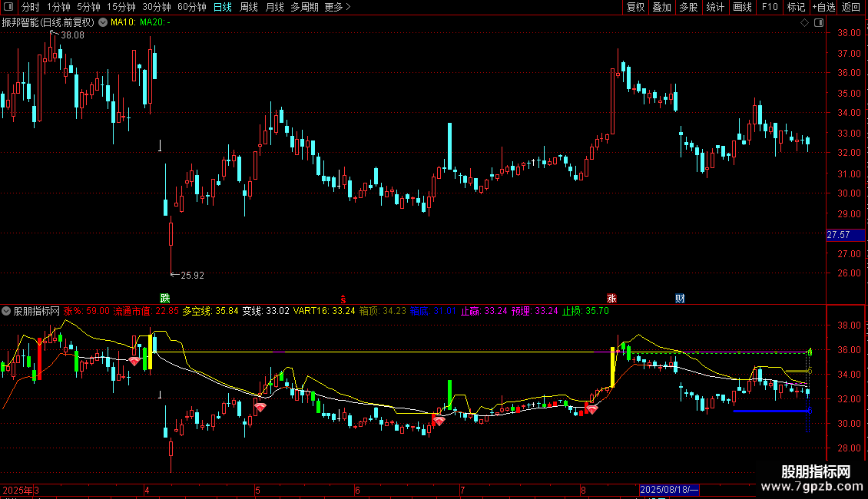Click the 25.92 low price annotation
This screenshot has height=499, width=868.
(192, 276)
